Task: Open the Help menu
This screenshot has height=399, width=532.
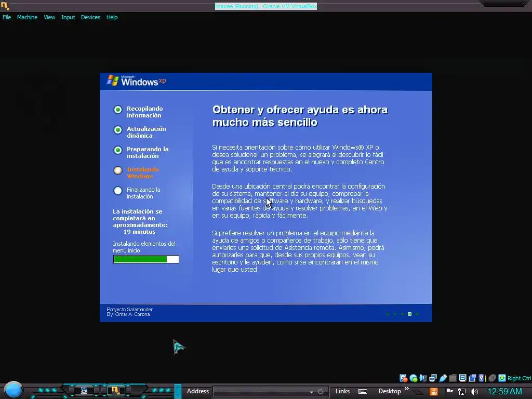Action: 112,17
